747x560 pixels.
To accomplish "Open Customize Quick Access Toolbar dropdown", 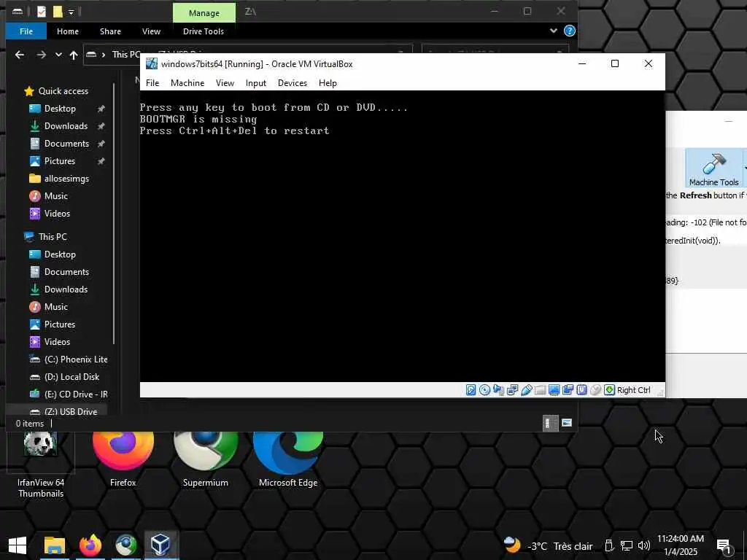I will [x=71, y=12].
